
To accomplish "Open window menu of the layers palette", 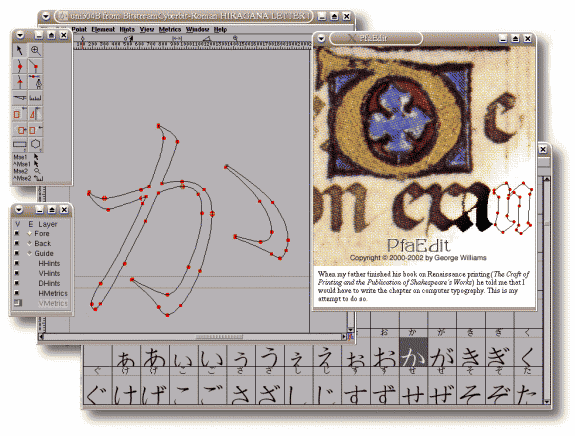I will pyautogui.click(x=19, y=209).
